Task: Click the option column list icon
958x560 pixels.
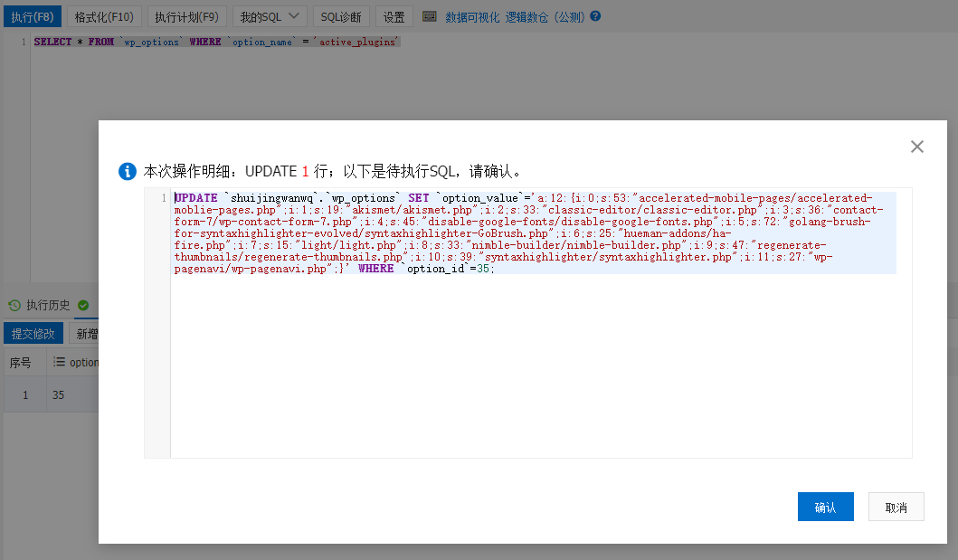Action: click(59, 362)
